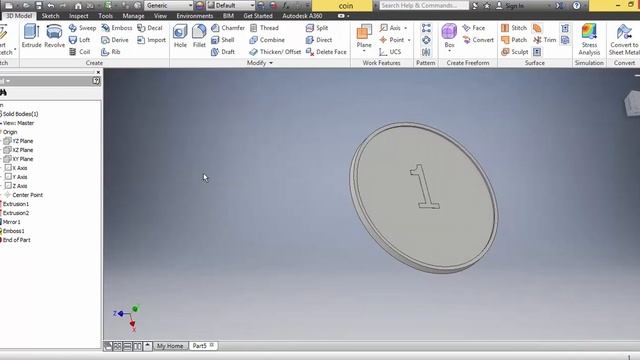Select the Fillet tool
This screenshot has height=360, width=640.
(x=199, y=36)
